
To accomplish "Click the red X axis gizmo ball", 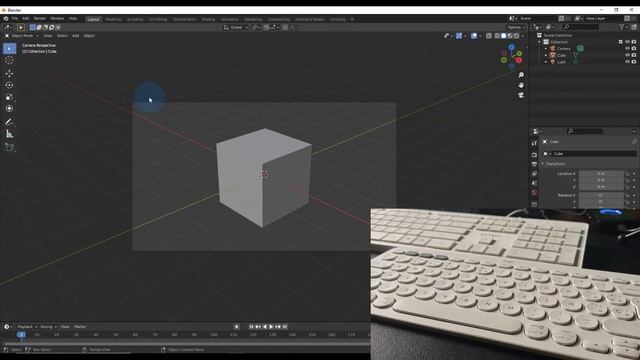I will tap(519, 60).
